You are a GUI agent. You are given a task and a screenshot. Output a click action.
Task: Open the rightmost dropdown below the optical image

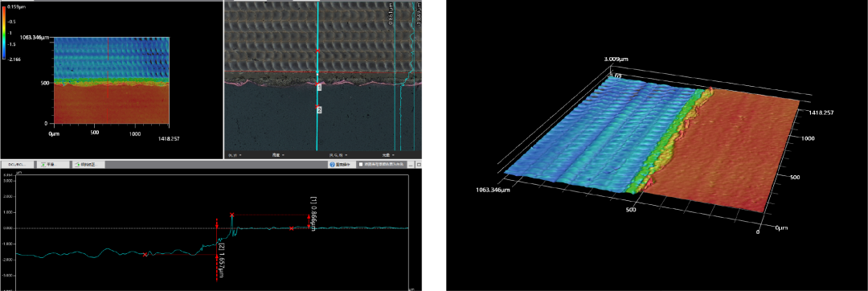(387, 155)
